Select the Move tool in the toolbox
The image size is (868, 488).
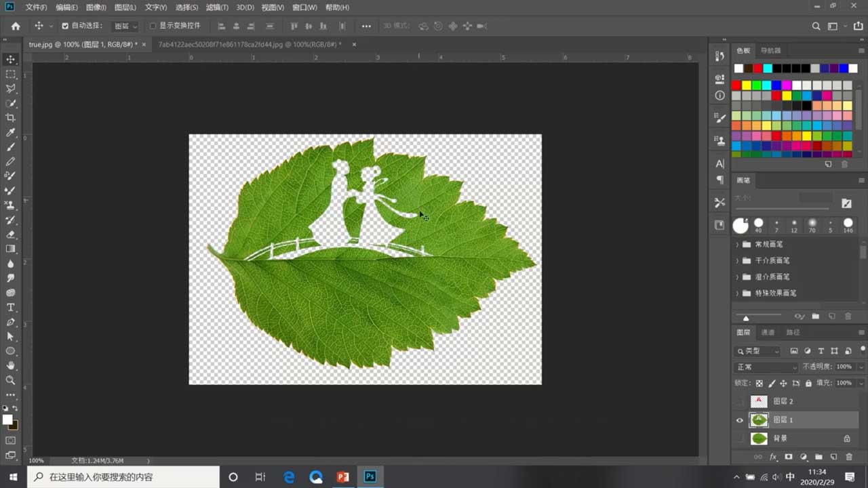click(11, 59)
